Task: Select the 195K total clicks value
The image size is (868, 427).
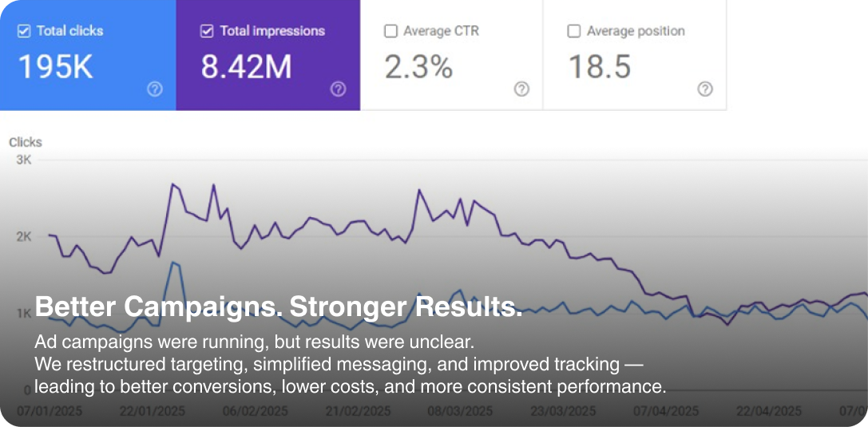Action: (x=55, y=67)
